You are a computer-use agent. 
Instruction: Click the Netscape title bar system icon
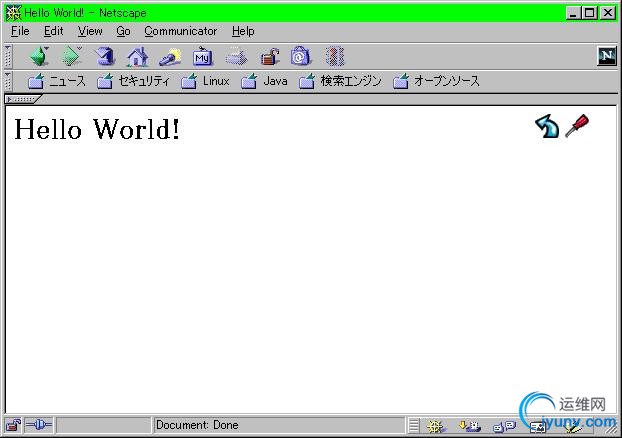pos(13,13)
